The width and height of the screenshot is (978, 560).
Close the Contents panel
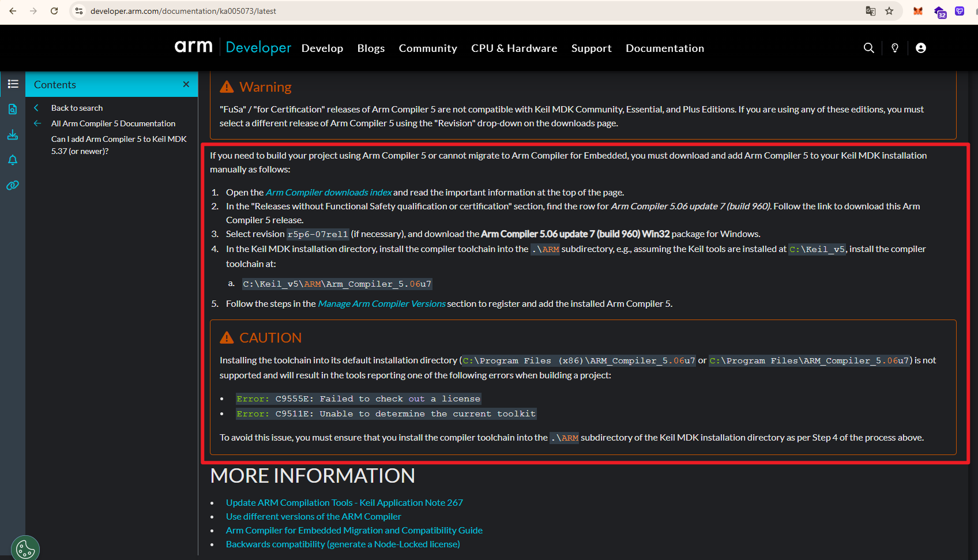186,84
